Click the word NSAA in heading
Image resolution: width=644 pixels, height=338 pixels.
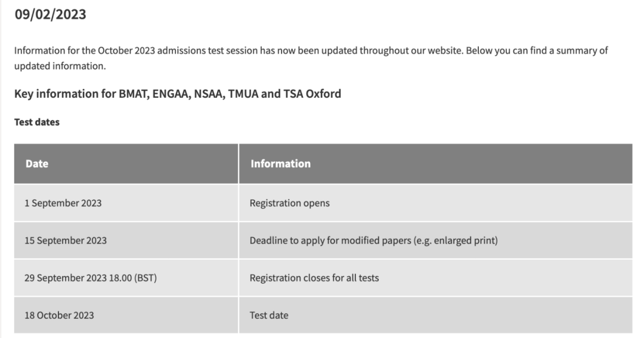tap(209, 94)
